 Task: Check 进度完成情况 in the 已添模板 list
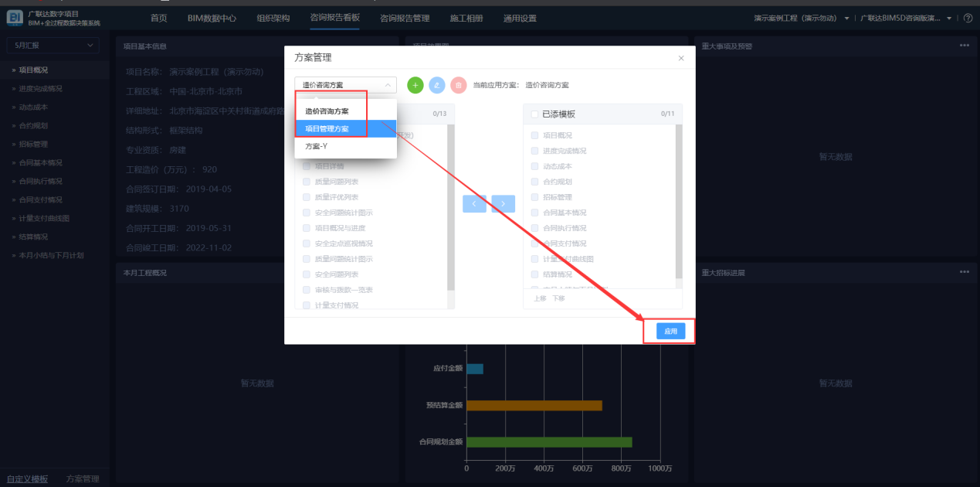tap(534, 151)
